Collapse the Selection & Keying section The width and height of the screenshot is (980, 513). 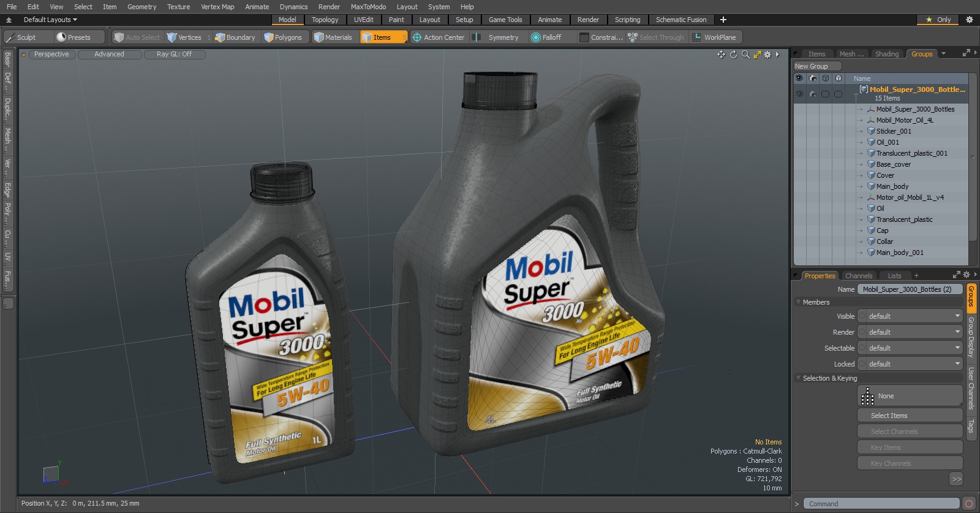pos(799,378)
